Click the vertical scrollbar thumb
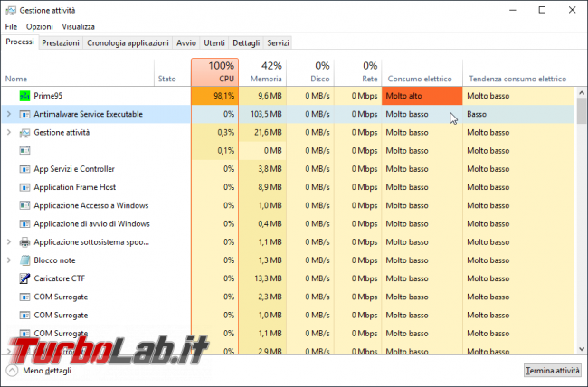This screenshot has width=588, height=387. [x=582, y=110]
